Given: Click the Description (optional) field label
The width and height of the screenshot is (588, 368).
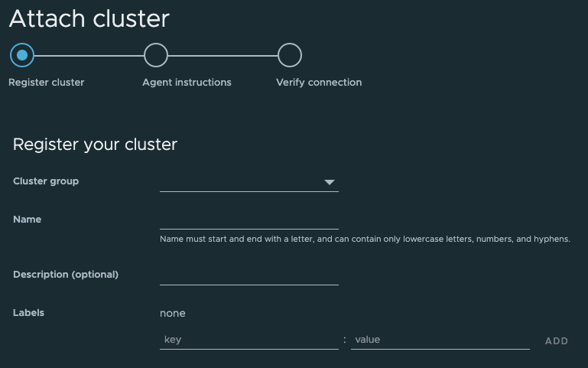Looking at the screenshot, I should coord(66,274).
